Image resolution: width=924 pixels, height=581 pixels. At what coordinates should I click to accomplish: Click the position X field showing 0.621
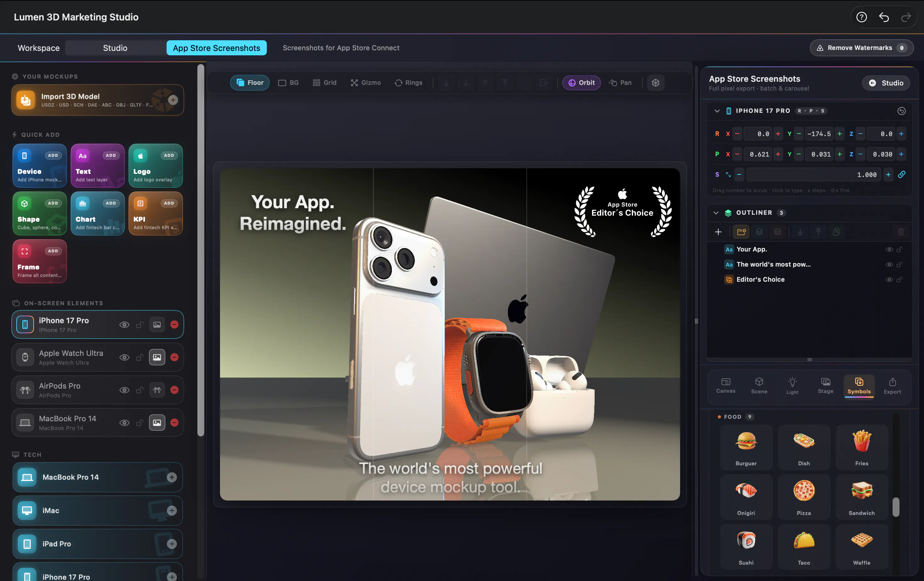(757, 154)
